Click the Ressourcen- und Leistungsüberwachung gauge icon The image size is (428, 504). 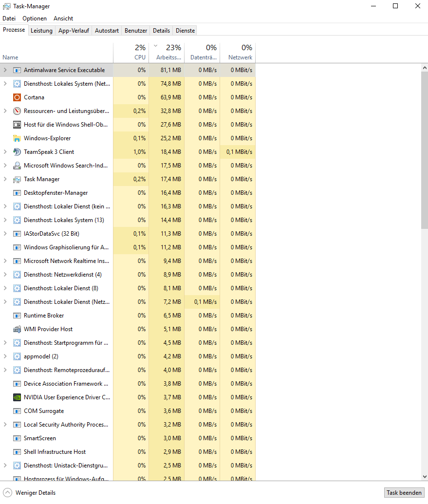(x=17, y=111)
